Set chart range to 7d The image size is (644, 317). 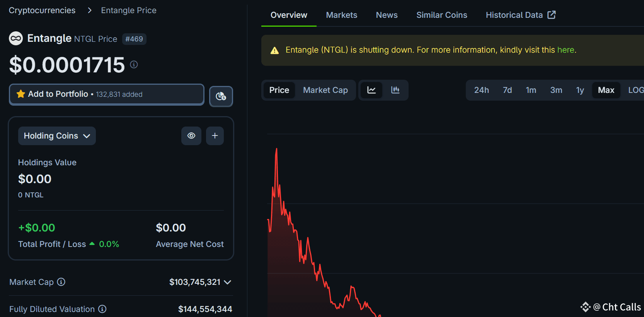[x=508, y=90]
